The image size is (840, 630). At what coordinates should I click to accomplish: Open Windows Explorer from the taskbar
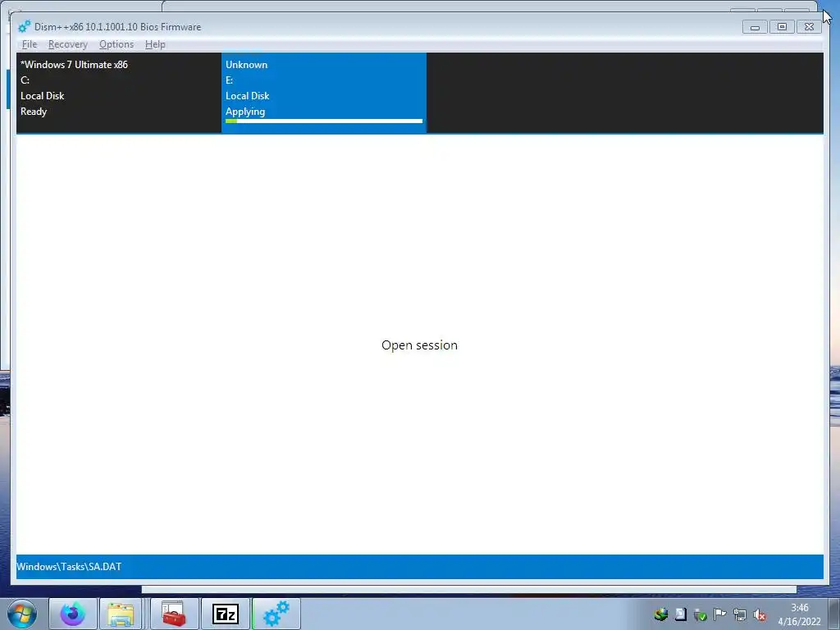coord(121,614)
